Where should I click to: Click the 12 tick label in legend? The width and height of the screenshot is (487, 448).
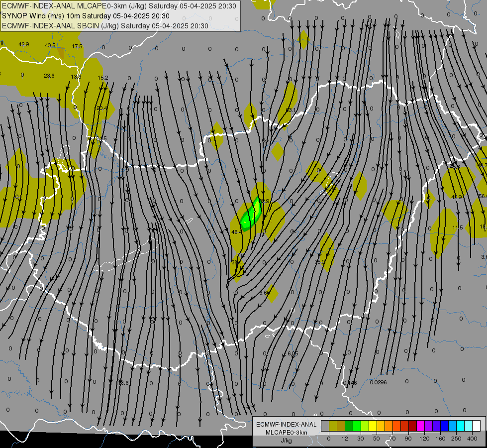[345, 439]
